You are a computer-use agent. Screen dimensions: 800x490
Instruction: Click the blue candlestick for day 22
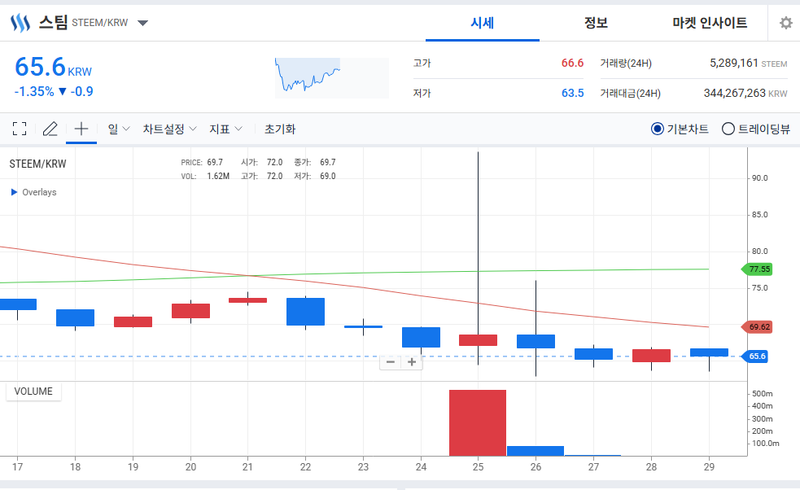tap(306, 311)
